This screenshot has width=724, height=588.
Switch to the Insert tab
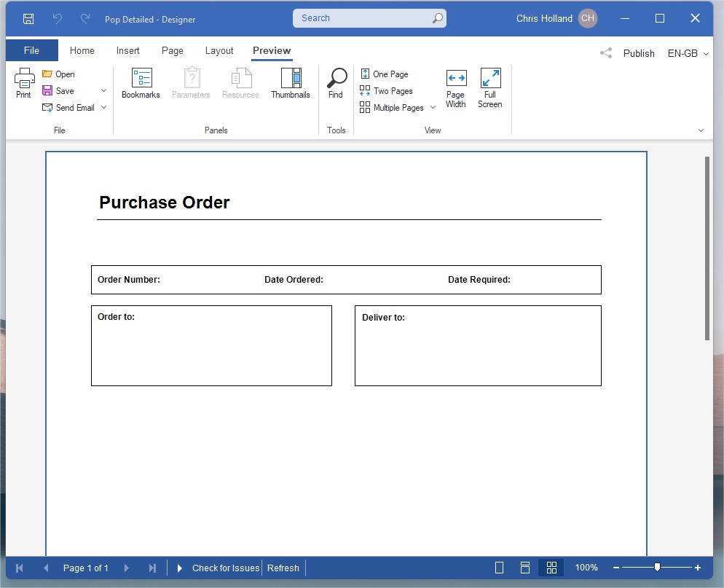click(128, 50)
